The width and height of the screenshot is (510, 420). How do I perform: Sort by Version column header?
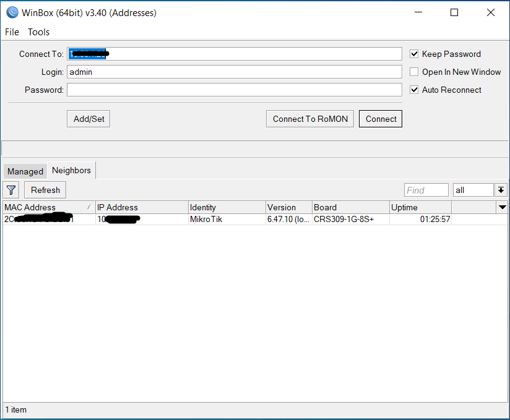coord(289,207)
